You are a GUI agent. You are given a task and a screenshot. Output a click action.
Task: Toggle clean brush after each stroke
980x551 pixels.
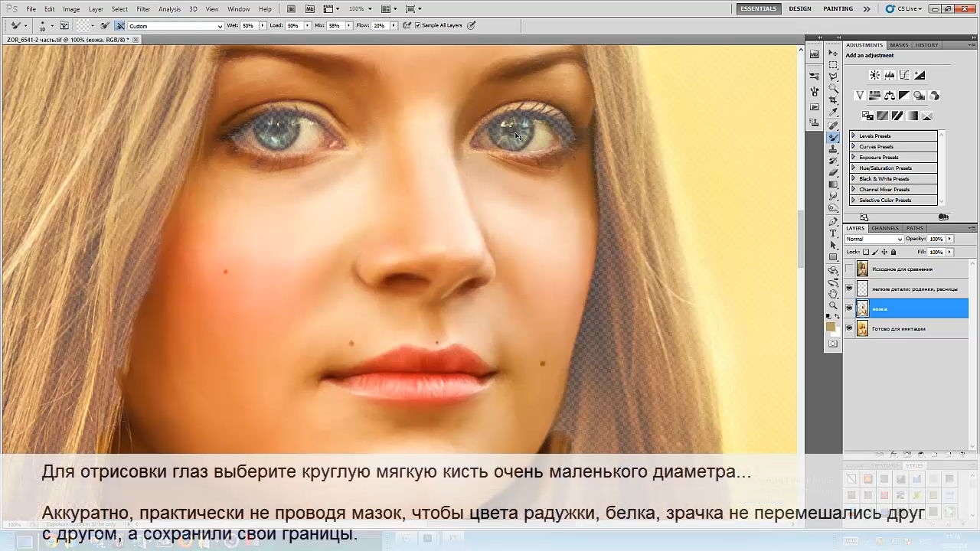click(120, 25)
